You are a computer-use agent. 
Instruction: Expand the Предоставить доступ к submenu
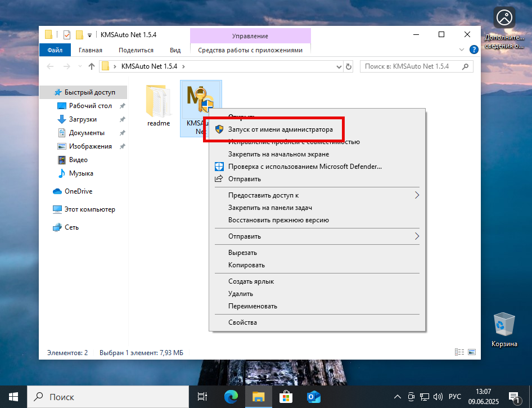pyautogui.click(x=417, y=195)
